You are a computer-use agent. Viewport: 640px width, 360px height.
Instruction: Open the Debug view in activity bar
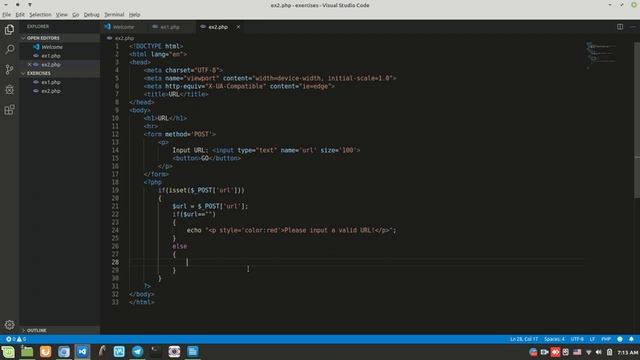(x=9, y=89)
